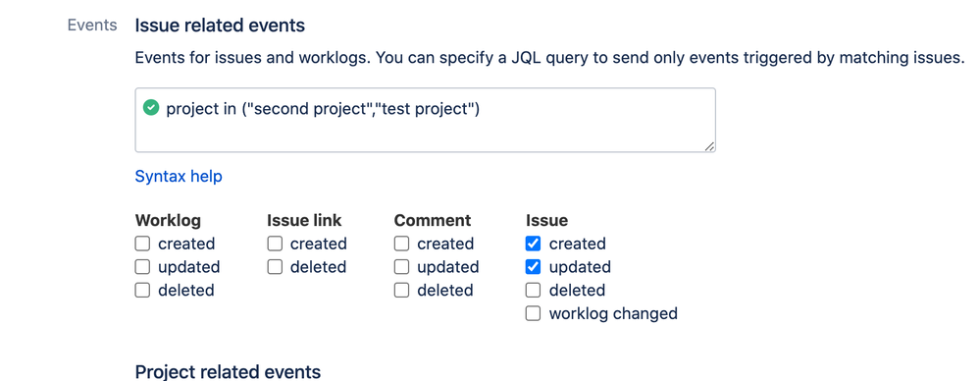
Task: Enable Worklog updated checkbox
Action: tap(142, 267)
